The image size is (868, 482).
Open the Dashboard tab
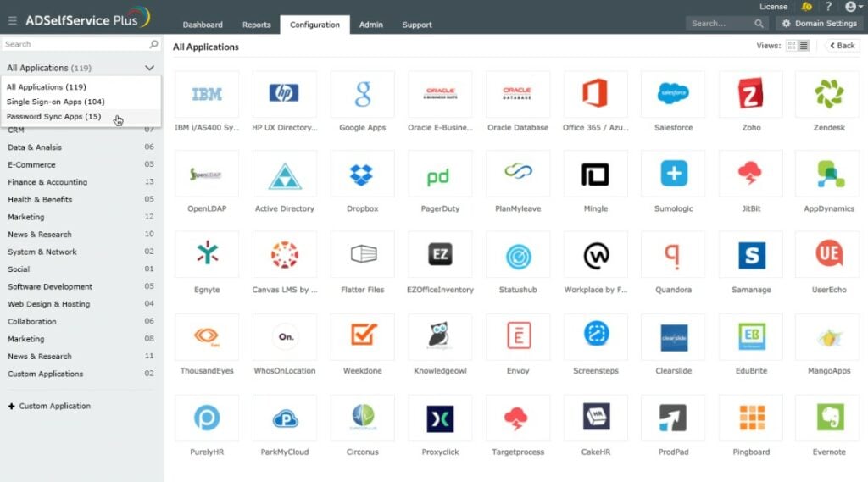click(203, 25)
